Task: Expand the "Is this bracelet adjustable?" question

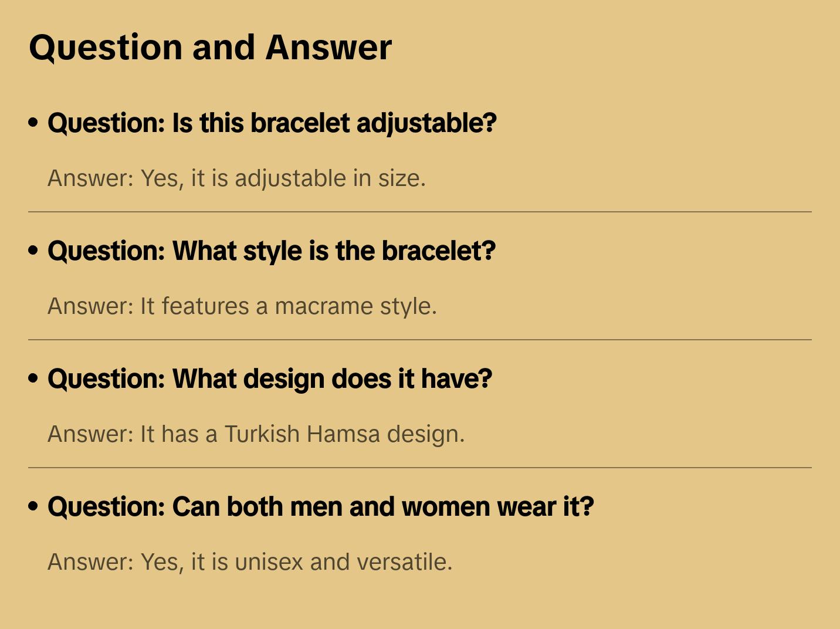Action: 272,123
